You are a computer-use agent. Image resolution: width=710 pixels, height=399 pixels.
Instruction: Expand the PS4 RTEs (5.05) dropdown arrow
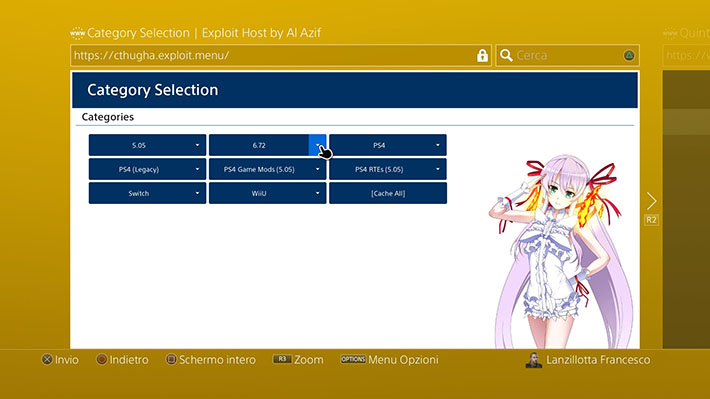[x=438, y=169]
